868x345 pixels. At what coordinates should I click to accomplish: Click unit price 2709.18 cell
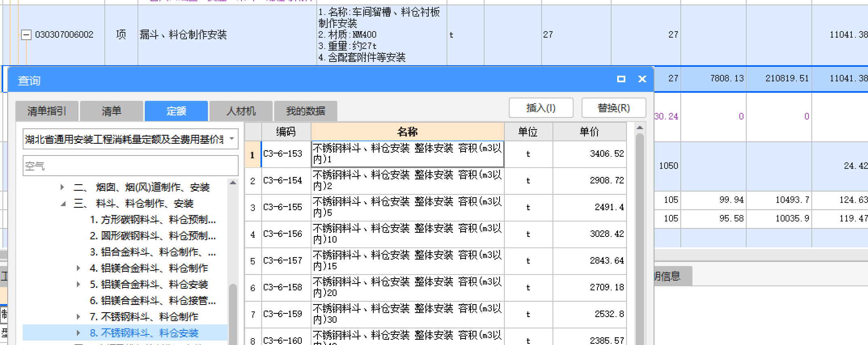[589, 287]
